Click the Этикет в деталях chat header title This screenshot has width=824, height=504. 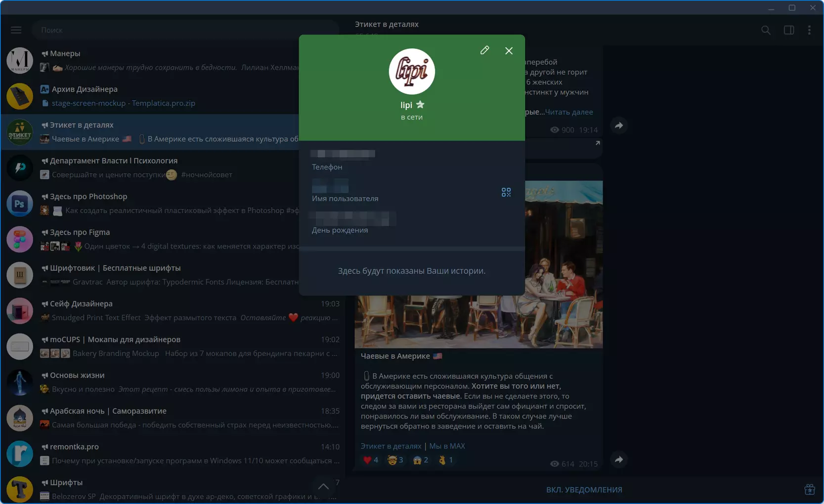tap(387, 24)
